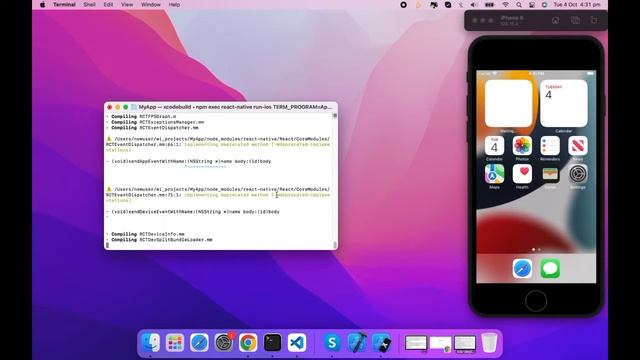Open the Reminders app in the simulator
The image size is (640, 360).
tap(550, 146)
